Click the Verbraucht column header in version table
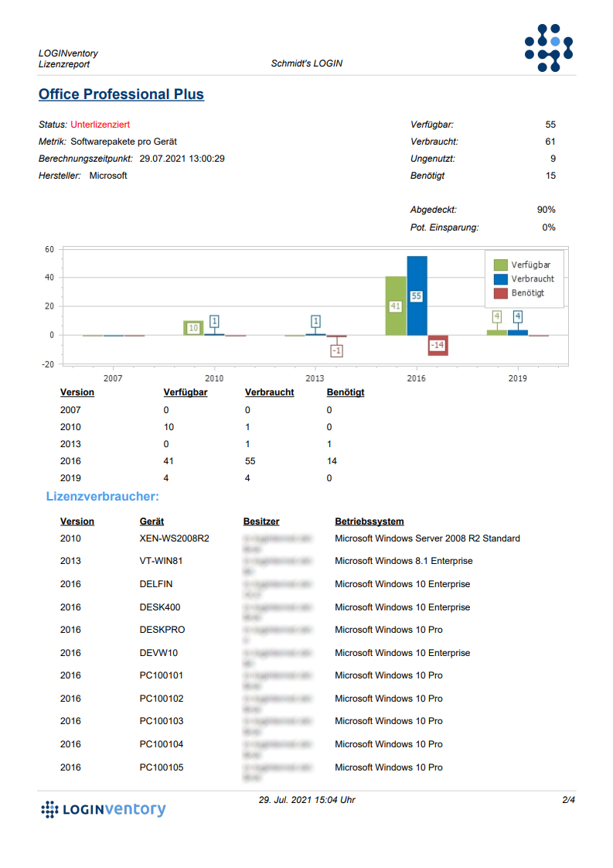 (x=270, y=392)
